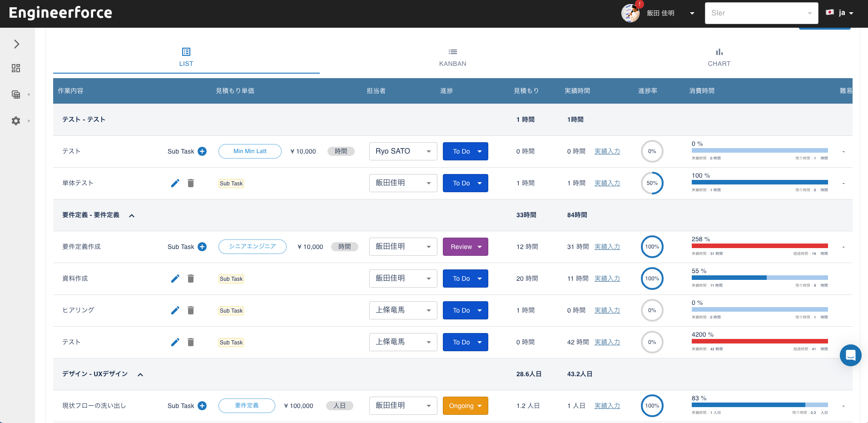Open the chat support bubble icon

(x=850, y=355)
